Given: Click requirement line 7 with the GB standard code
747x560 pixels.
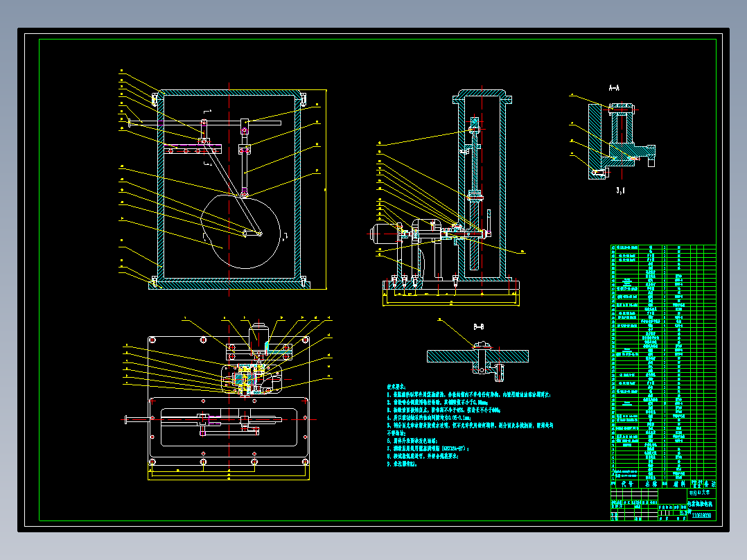Looking at the screenshot, I should pyautogui.click(x=428, y=448).
